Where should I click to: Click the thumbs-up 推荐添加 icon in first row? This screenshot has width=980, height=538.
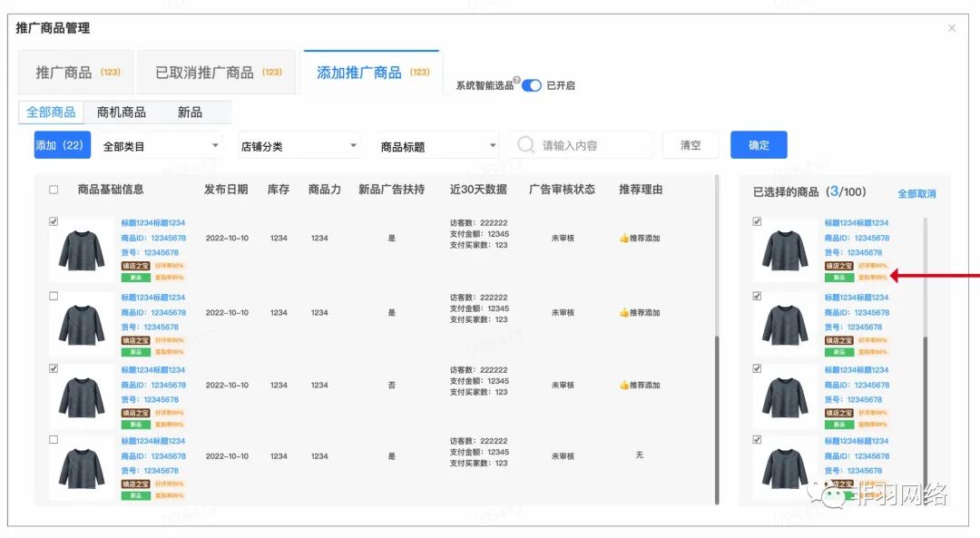click(624, 239)
